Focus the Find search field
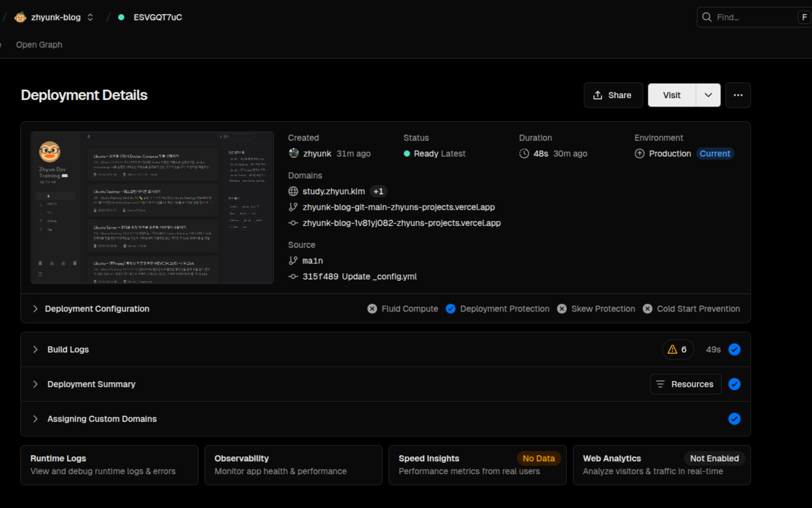The image size is (812, 508). click(x=754, y=17)
